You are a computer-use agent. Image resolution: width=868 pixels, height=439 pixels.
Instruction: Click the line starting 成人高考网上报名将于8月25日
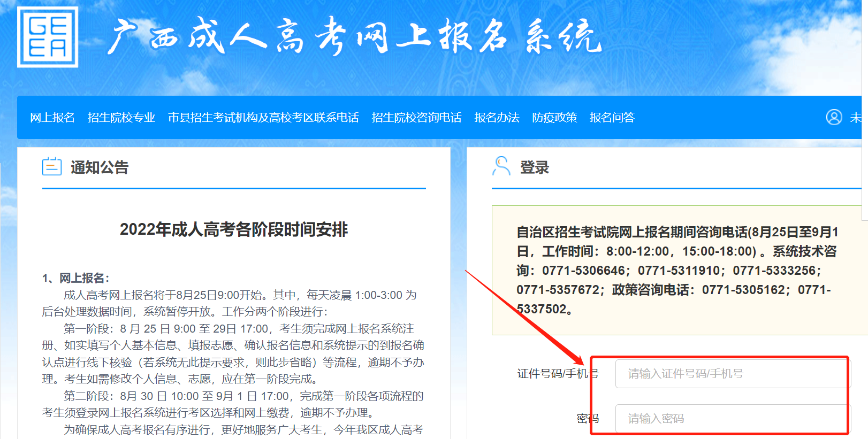point(240,295)
